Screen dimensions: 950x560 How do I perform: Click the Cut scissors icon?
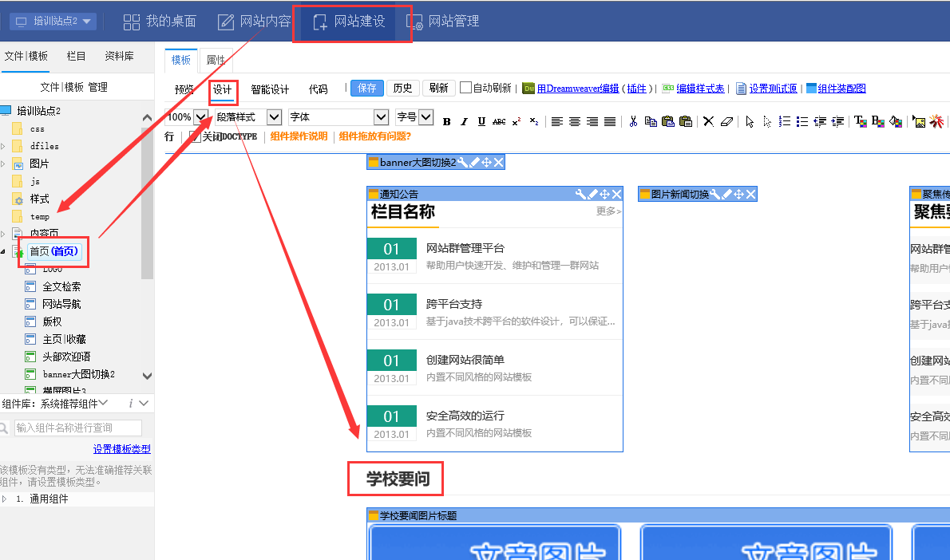coord(633,122)
